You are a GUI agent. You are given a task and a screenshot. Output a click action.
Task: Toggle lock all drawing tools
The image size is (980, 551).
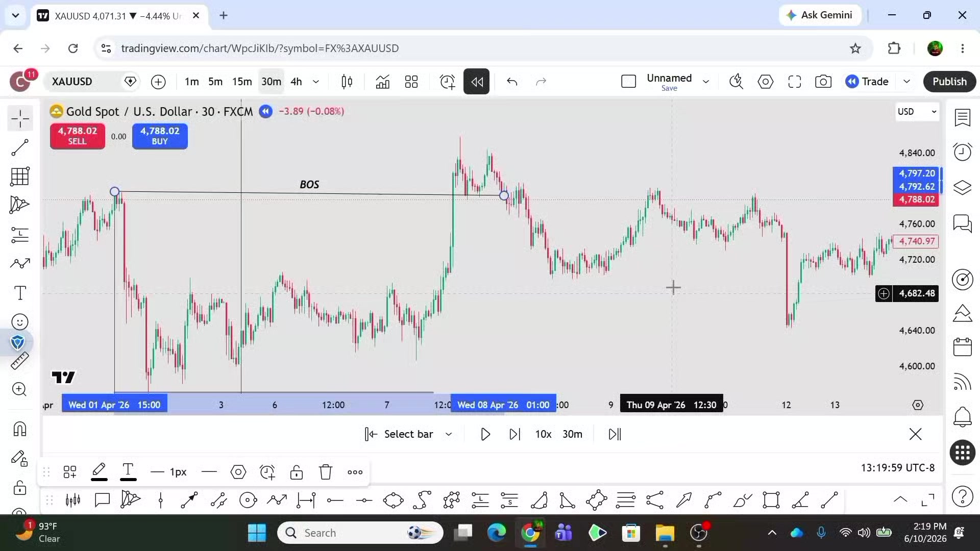pyautogui.click(x=20, y=488)
